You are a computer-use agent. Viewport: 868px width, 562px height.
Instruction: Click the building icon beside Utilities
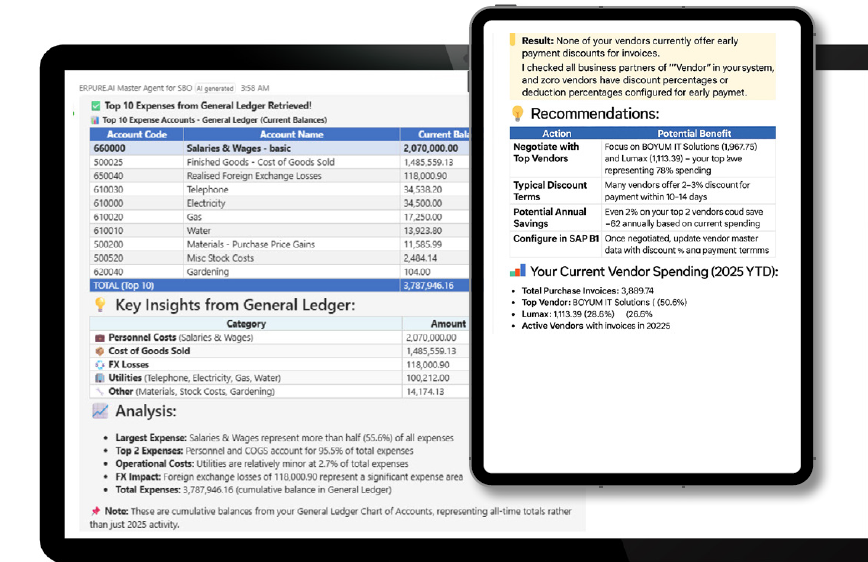pos(100,378)
